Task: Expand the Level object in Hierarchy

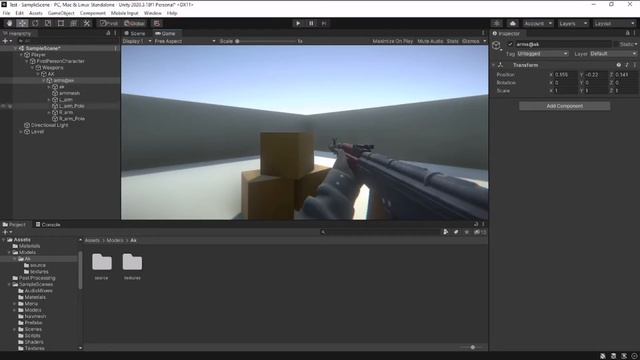Action: point(21,132)
